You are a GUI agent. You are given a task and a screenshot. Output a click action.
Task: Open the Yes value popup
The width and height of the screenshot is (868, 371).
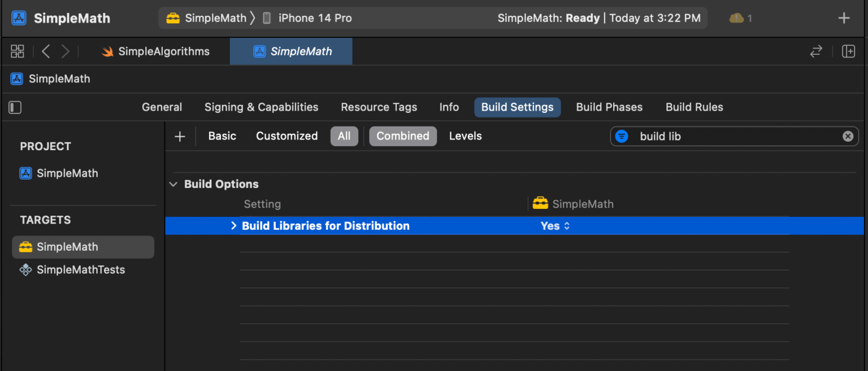[555, 226]
